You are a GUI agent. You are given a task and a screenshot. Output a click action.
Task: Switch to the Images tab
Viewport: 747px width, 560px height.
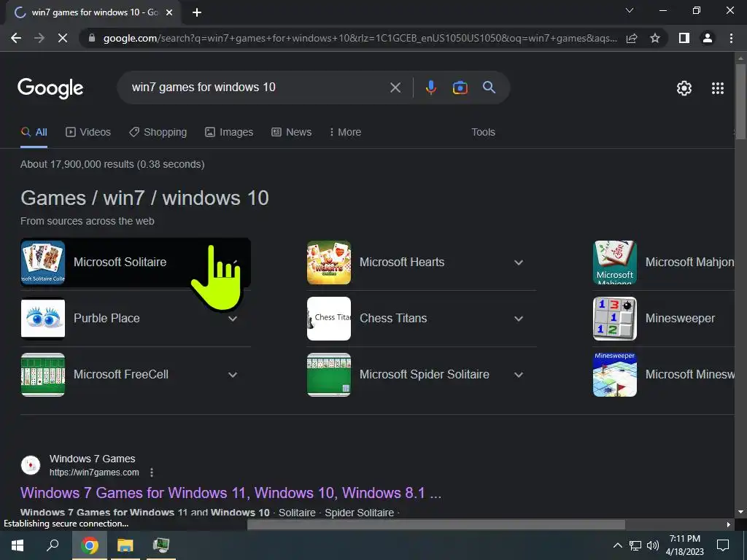coord(229,133)
